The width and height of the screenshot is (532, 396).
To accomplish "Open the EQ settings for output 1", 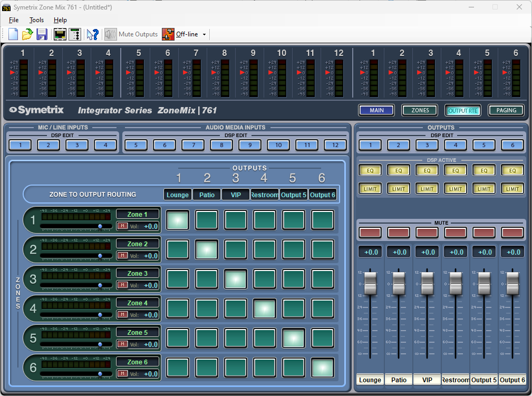I will (x=370, y=170).
